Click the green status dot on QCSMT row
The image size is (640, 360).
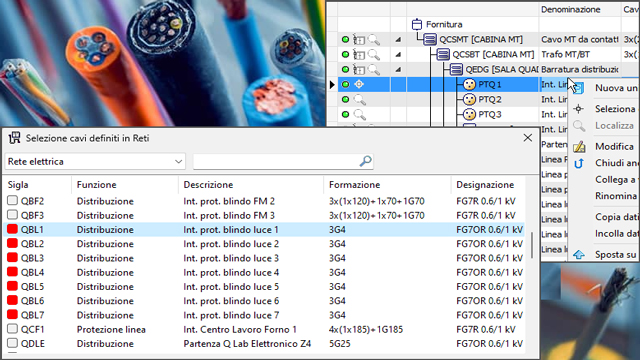[345, 40]
